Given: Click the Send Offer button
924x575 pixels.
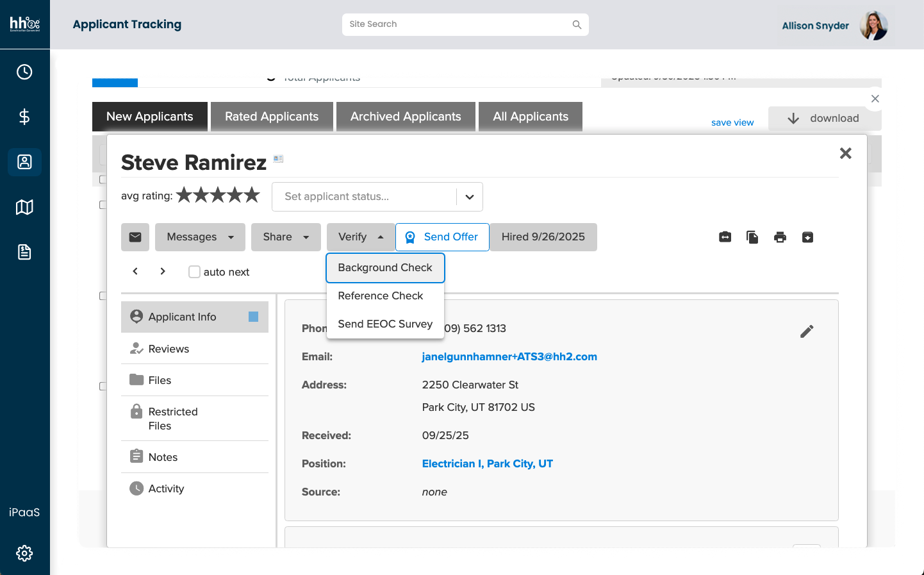Looking at the screenshot, I should click(x=442, y=237).
